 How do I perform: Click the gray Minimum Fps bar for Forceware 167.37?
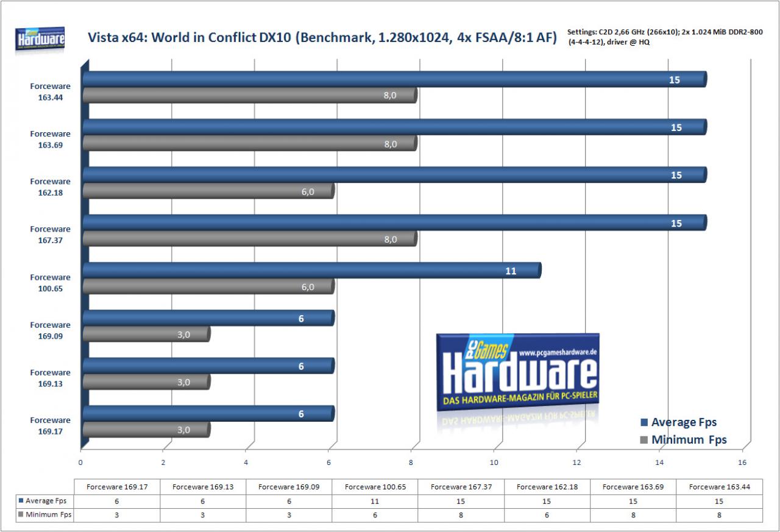250,239
